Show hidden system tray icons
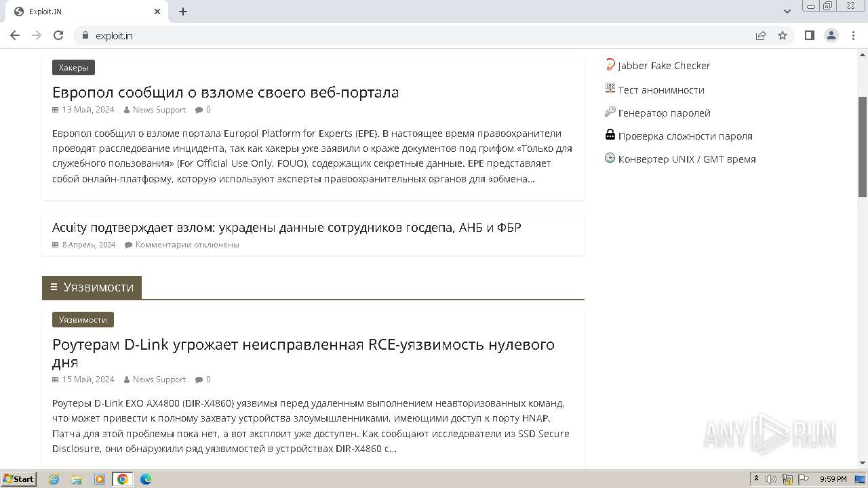868x488 pixels. point(756,479)
